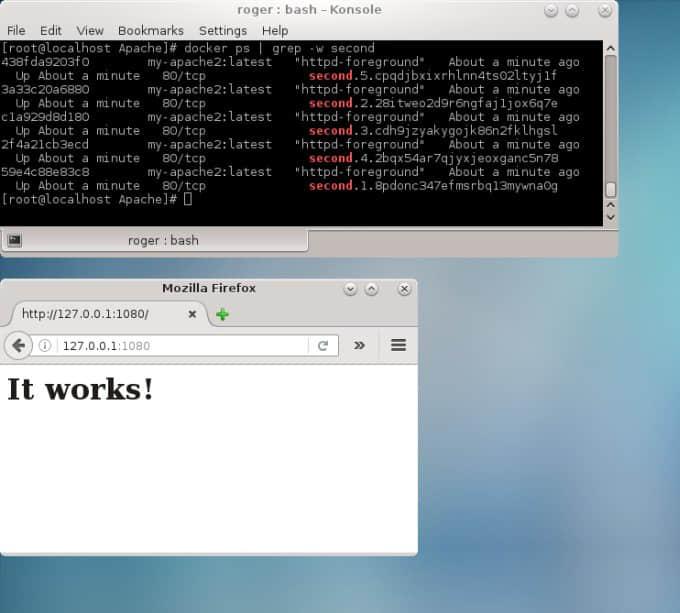Click the Konsole scrollbar handle
The width and height of the screenshot is (680, 613).
(611, 189)
